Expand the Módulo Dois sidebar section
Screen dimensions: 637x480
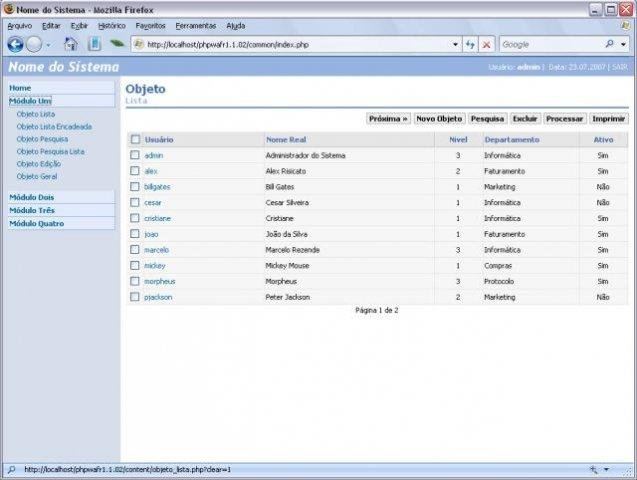[61, 197]
